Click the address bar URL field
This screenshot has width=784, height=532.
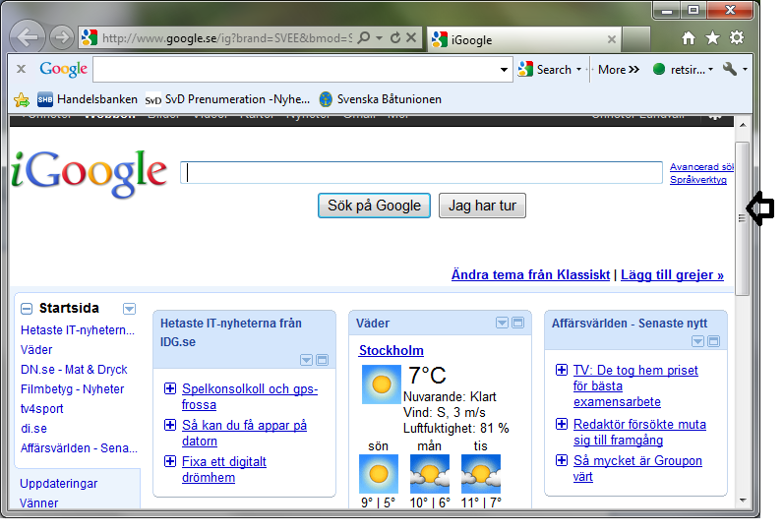pyautogui.click(x=226, y=38)
